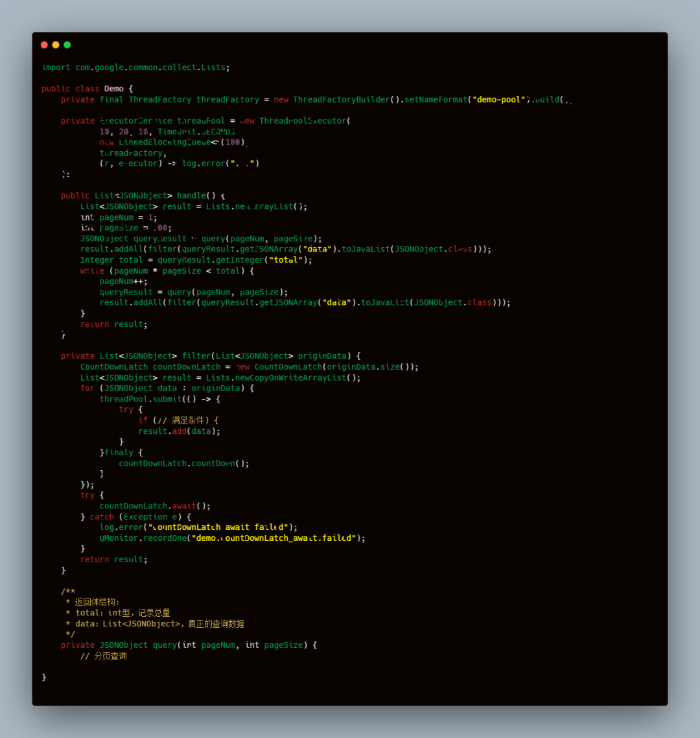Click the filter method signature line
This screenshot has width=700, height=738.
(211, 356)
